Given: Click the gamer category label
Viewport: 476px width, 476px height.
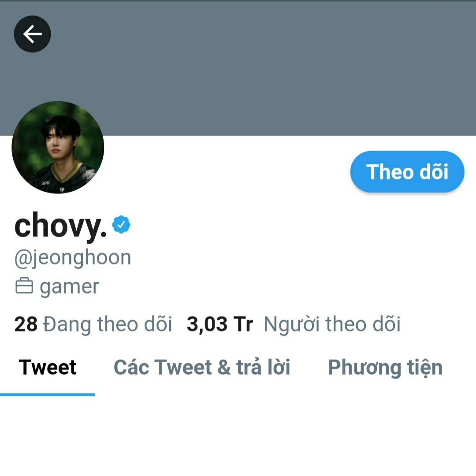Looking at the screenshot, I should click(x=69, y=286).
